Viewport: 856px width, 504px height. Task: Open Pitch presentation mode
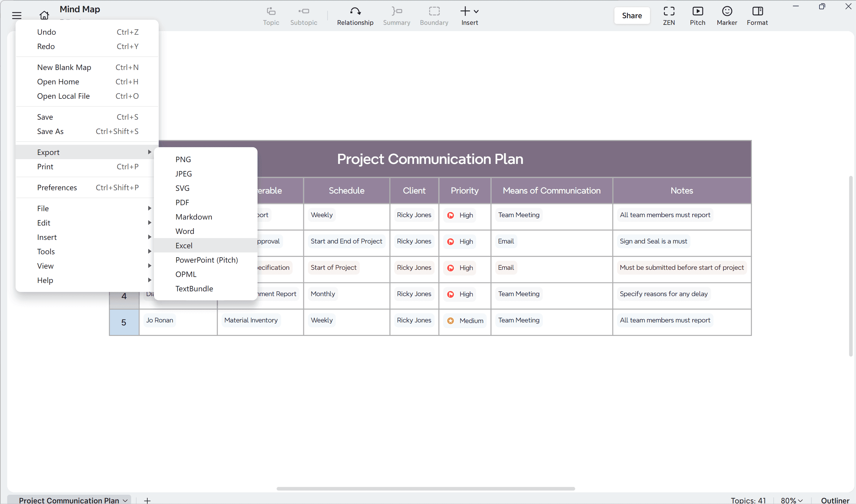click(698, 15)
